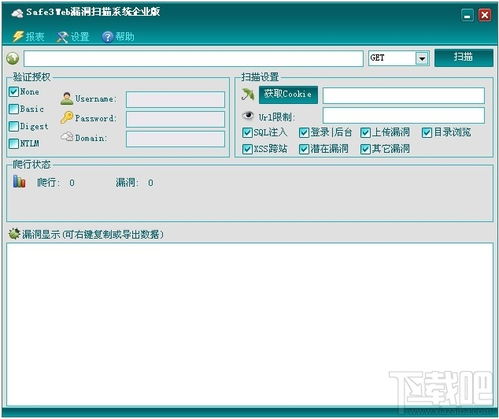Toggle the XSS跨站 checkbox
The width and height of the screenshot is (499, 419).
[x=247, y=149]
